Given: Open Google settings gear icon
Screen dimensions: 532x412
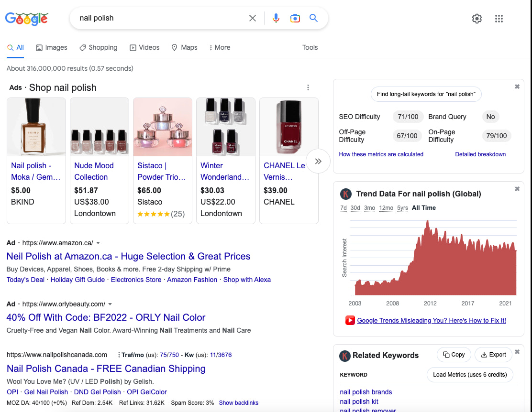Looking at the screenshot, I should click(x=477, y=19).
